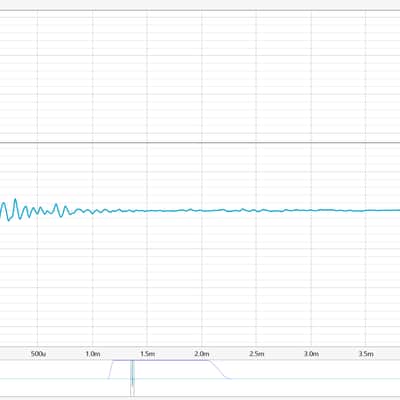Click the flat waveform tail near 3.5m

click(x=366, y=210)
